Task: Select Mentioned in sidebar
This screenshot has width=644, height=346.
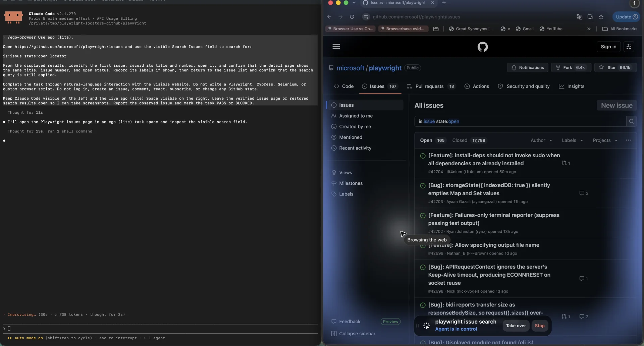Action: tap(366, 137)
